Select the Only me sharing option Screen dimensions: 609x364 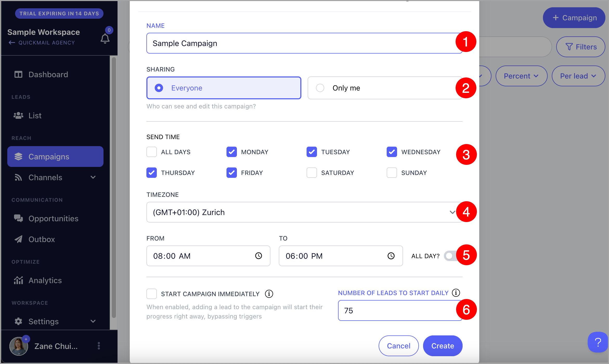coord(385,88)
